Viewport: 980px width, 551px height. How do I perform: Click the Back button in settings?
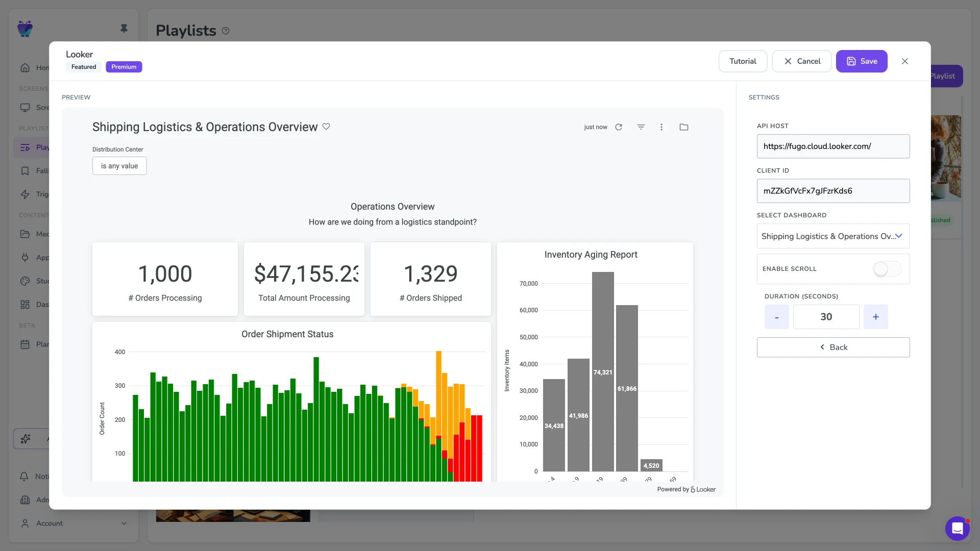click(833, 347)
